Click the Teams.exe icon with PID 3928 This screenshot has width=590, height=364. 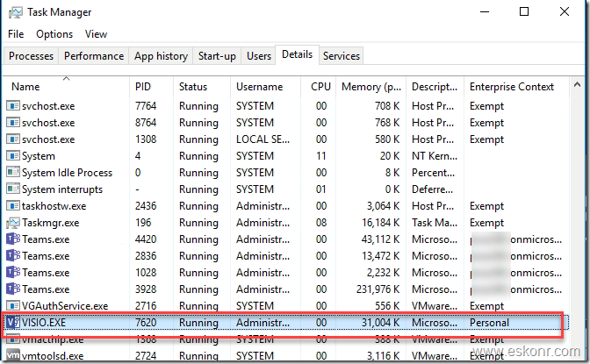[12, 289]
